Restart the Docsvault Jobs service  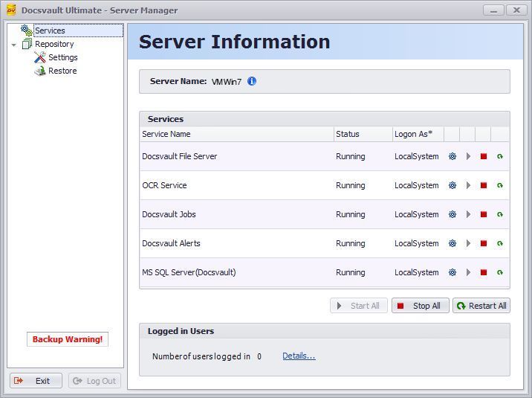(x=500, y=214)
